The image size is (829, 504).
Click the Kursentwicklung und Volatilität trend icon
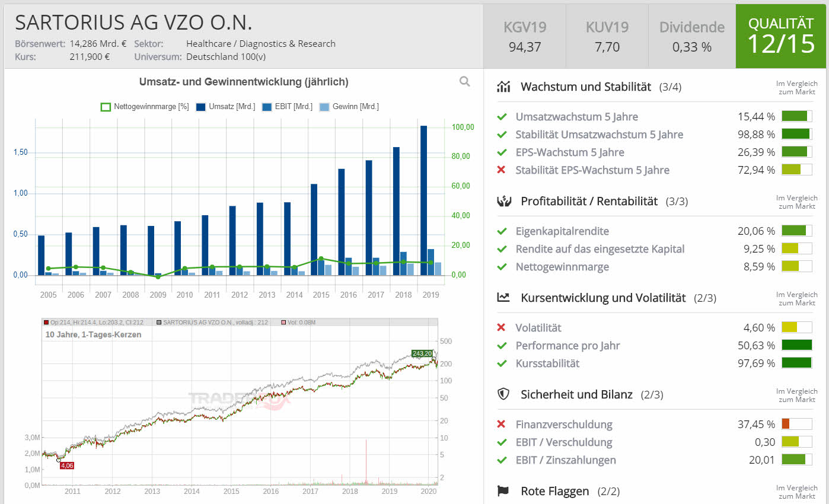(503, 298)
